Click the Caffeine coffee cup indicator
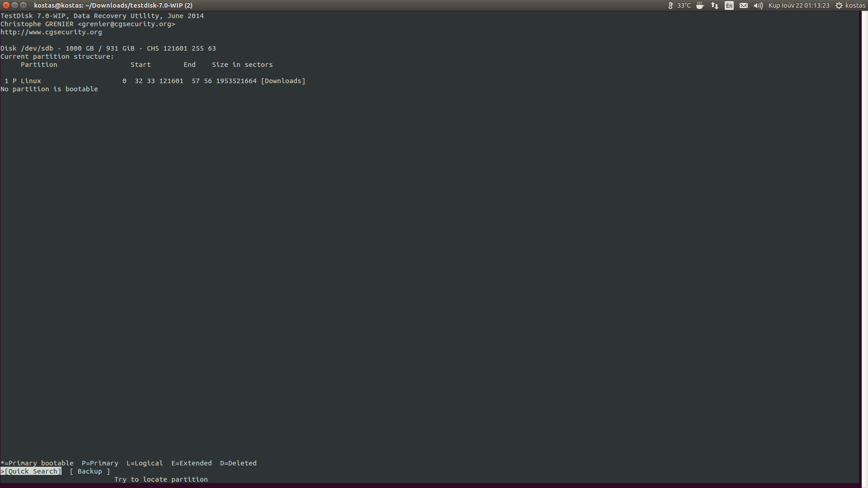868x488 pixels. coord(700,5)
